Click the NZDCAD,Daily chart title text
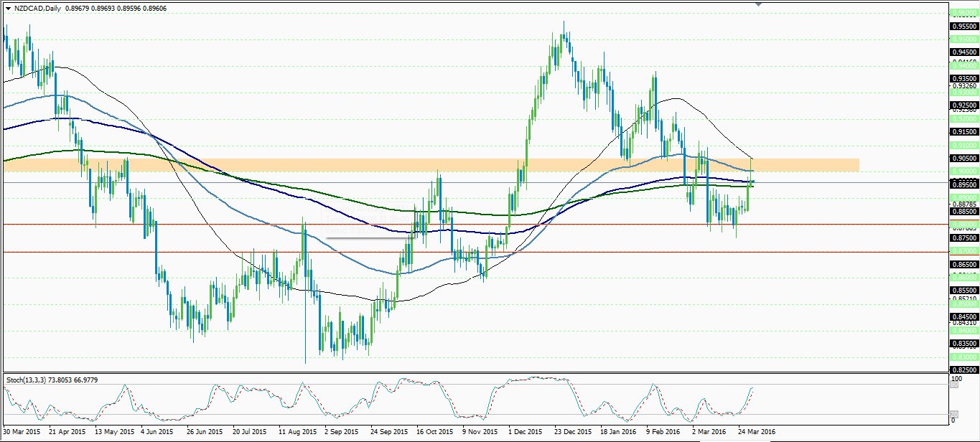Viewport: 980px width, 442px height. click(37, 7)
